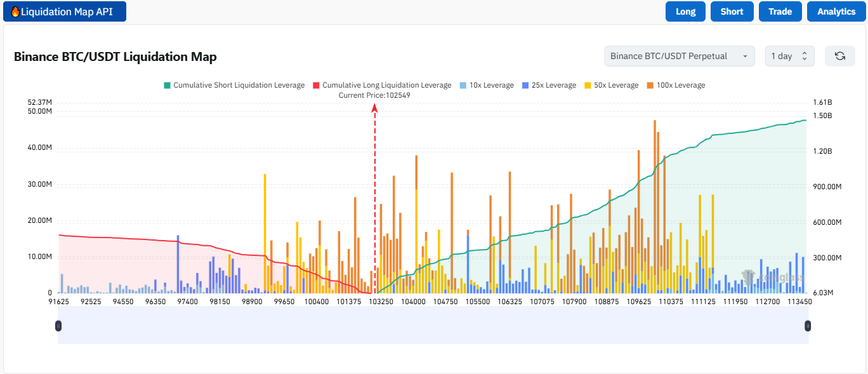Go to the Trade section
868x374 pixels.
(780, 11)
